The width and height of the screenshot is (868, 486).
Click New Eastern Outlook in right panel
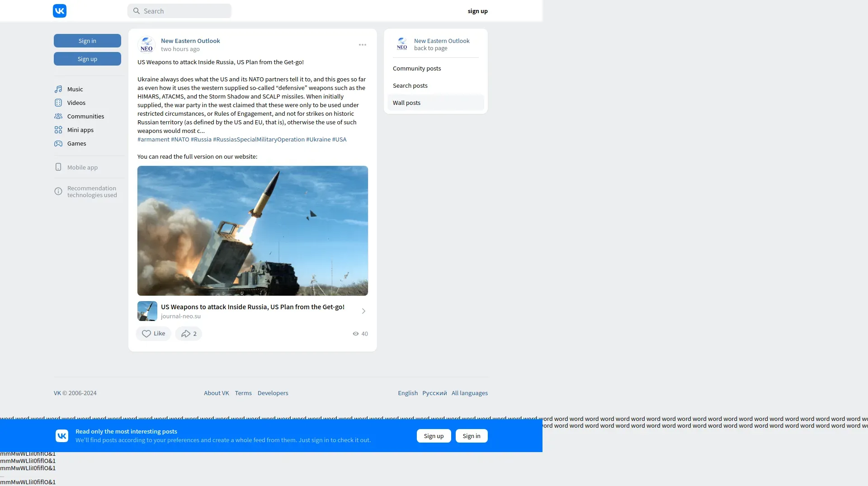pyautogui.click(x=442, y=41)
